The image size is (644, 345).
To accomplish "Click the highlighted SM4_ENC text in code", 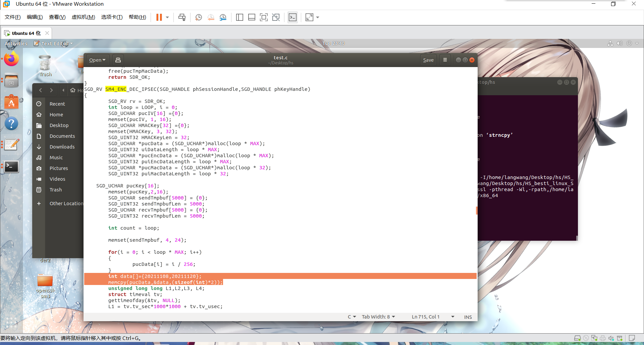I will pyautogui.click(x=116, y=89).
